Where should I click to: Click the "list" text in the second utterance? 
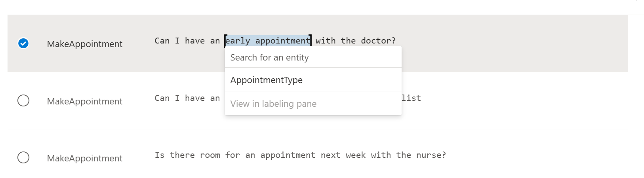tap(411, 98)
